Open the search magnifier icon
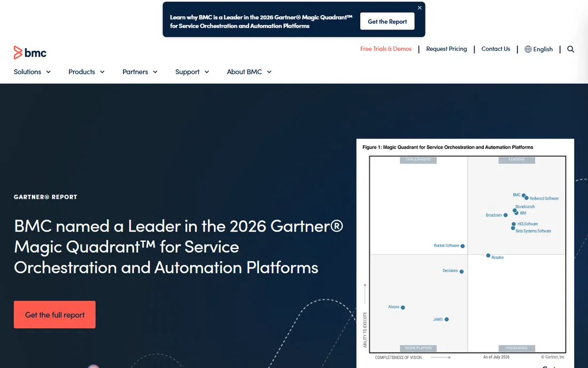The width and height of the screenshot is (588, 368). coord(570,49)
